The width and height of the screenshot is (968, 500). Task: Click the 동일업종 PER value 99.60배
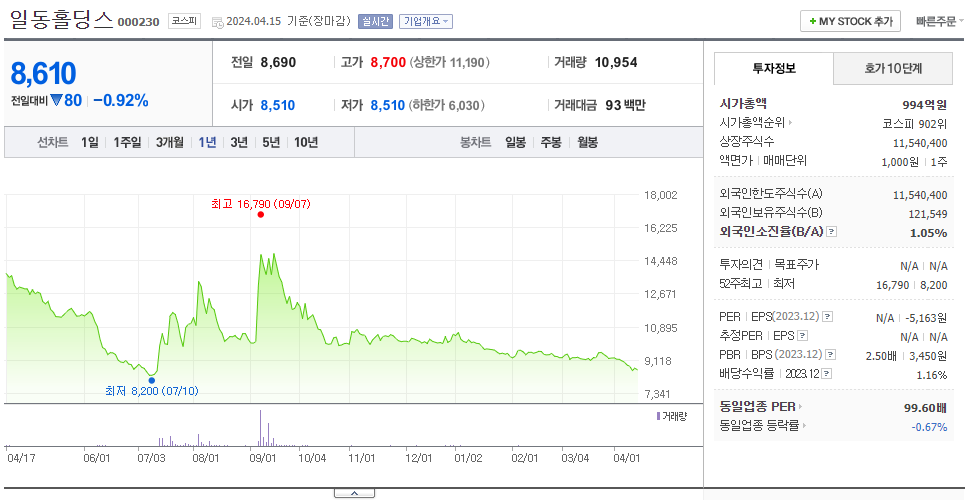(x=925, y=407)
